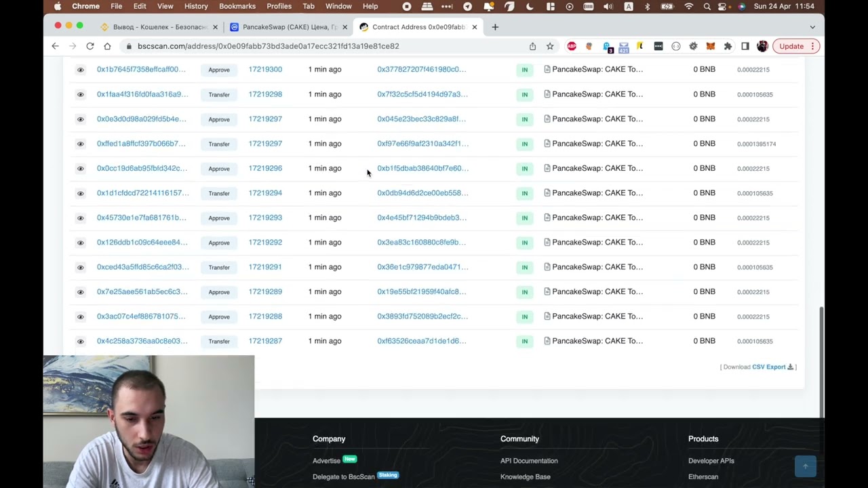Open API Documentation footer link
Image resolution: width=868 pixels, height=488 pixels.
coord(529,461)
